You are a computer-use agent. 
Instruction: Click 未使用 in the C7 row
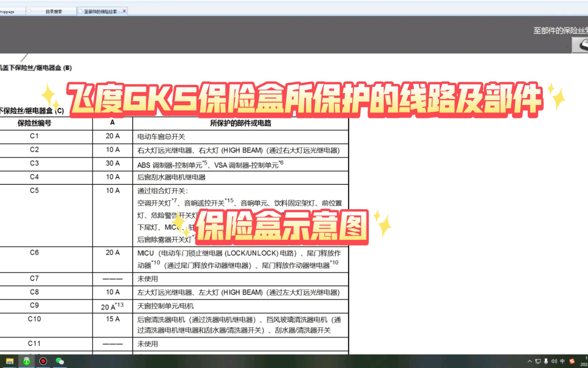(x=148, y=279)
